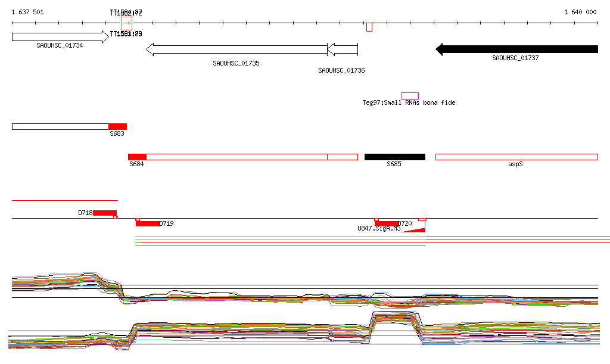The width and height of the screenshot is (610, 364).
Task: Click the D718 text label
Action: [85, 213]
